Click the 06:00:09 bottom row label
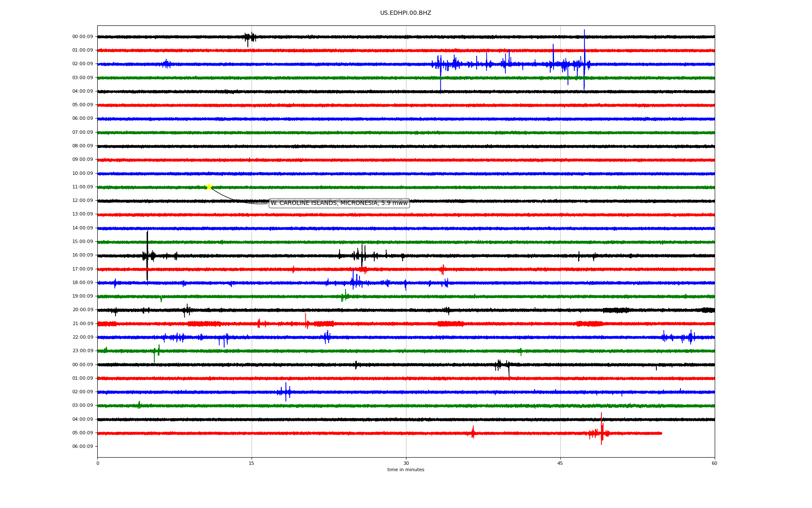The width and height of the screenshot is (812, 508). (x=82, y=447)
